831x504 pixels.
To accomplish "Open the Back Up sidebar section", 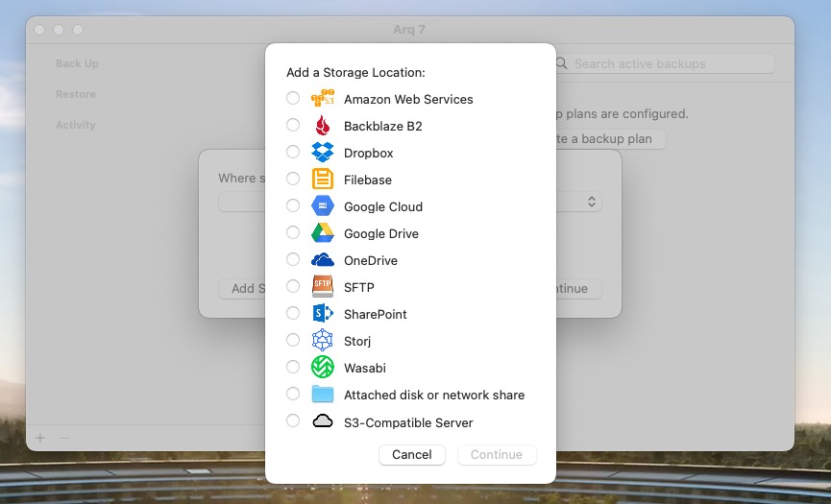I will tap(77, 63).
